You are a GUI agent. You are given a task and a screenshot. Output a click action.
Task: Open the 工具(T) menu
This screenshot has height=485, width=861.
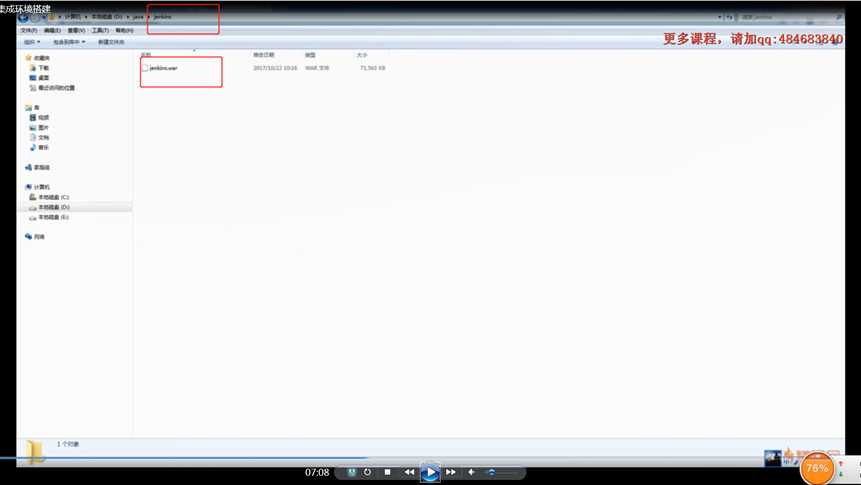click(x=100, y=30)
